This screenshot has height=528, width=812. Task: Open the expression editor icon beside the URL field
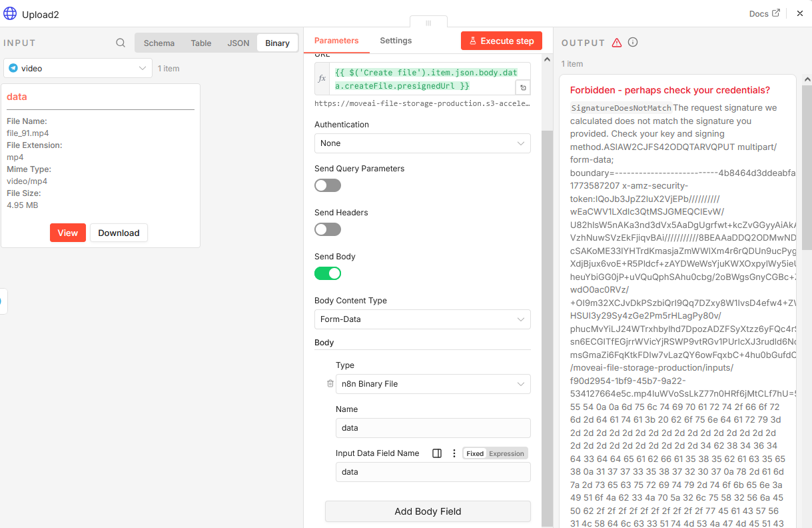point(523,87)
